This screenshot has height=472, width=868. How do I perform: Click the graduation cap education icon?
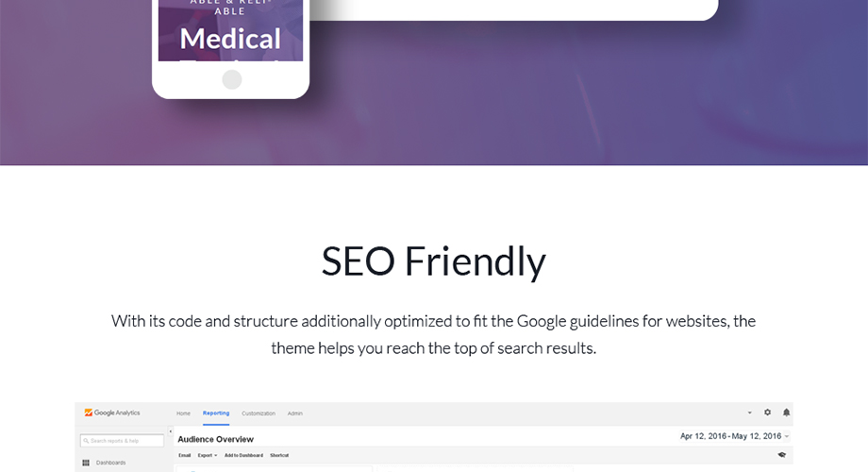pos(781,455)
